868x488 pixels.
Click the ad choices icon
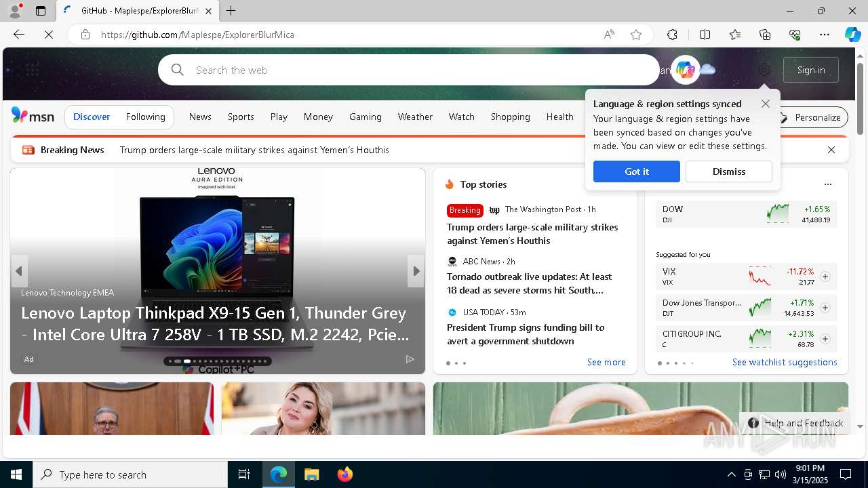pyautogui.click(x=410, y=359)
